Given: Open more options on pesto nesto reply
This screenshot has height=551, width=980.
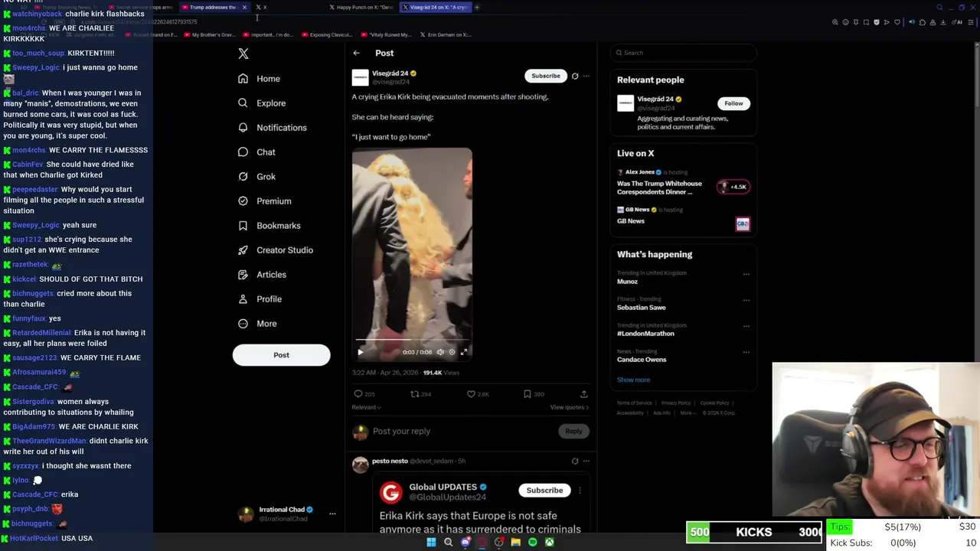Looking at the screenshot, I should [x=586, y=461].
